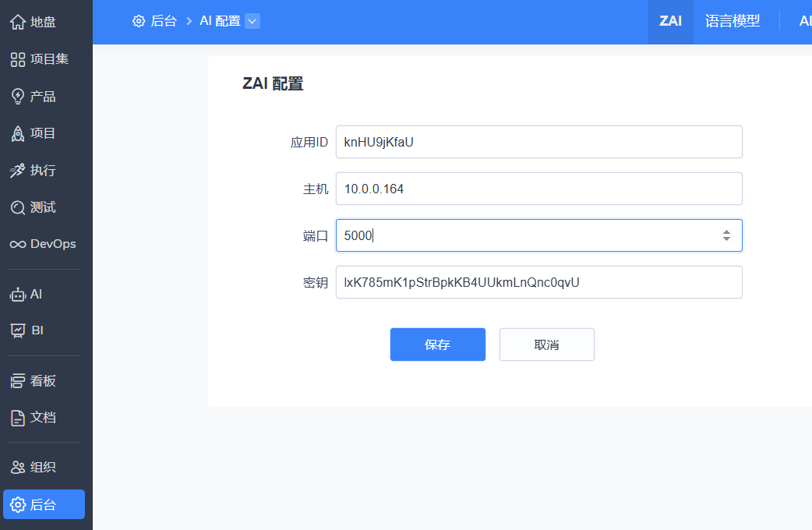
Task: Click the gear icon in the breadcrumb
Action: pos(139,21)
